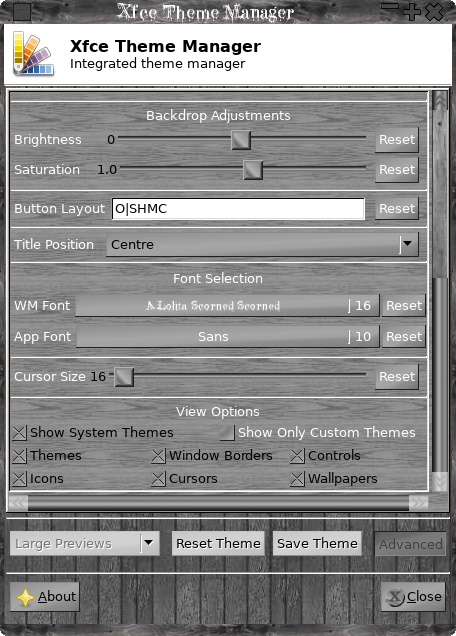Click the vertical scrollbar down arrow
This screenshot has width=456, height=636.
pos(440,482)
